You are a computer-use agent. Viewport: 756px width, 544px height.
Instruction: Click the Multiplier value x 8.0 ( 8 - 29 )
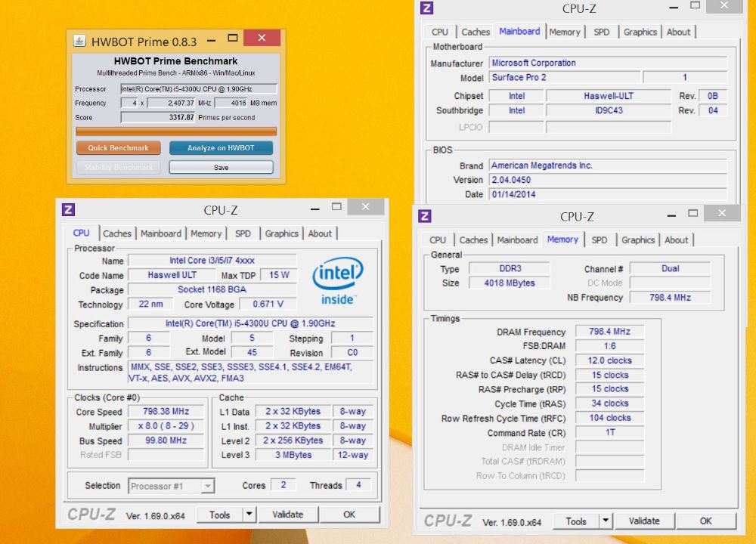pos(166,426)
